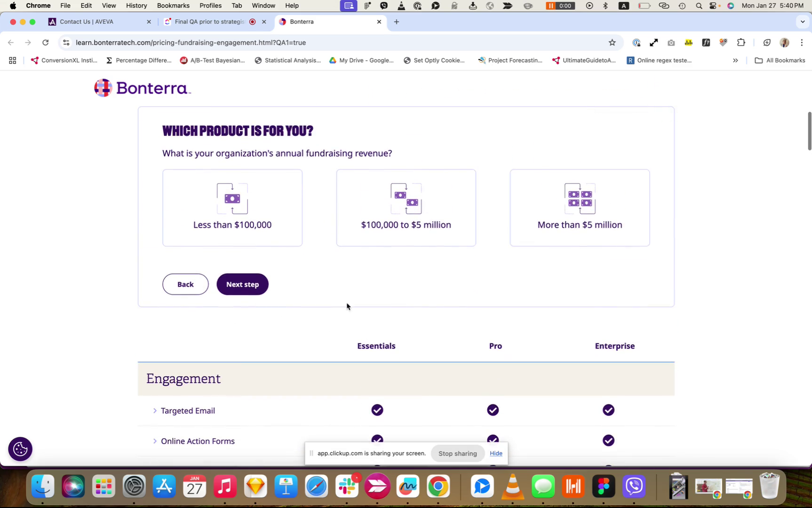The height and width of the screenshot is (508, 812).
Task: Open the File menu
Action: click(x=65, y=6)
